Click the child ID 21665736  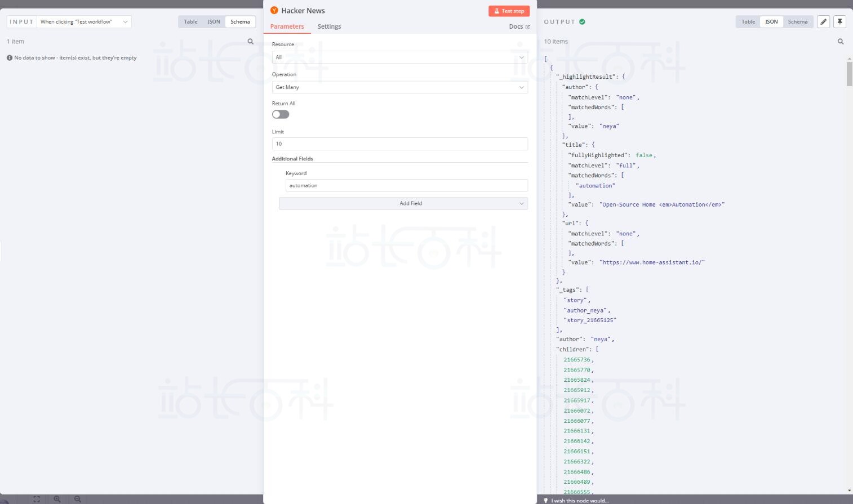[x=577, y=360]
